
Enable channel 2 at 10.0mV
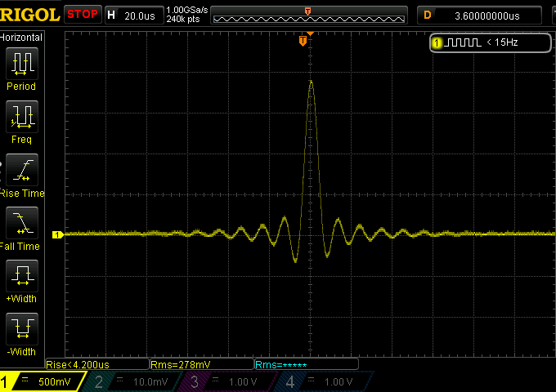click(135, 381)
